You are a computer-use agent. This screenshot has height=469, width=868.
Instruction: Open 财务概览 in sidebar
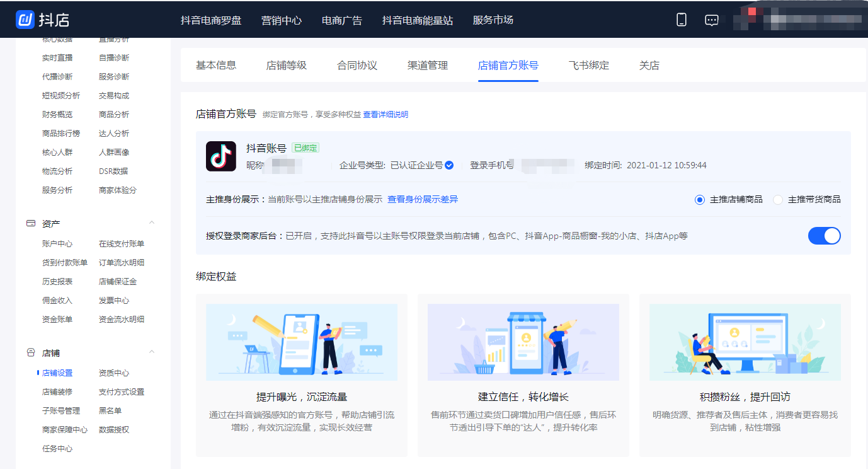[x=57, y=114]
